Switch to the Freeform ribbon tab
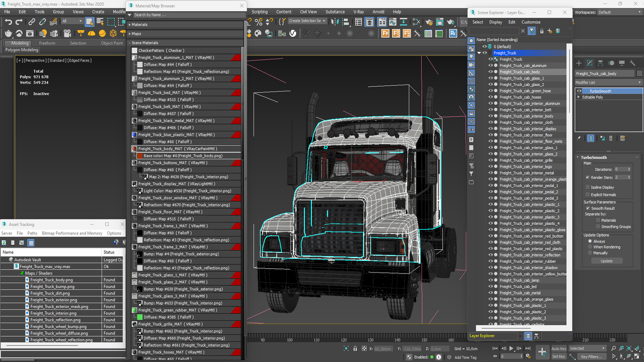644x362 pixels. tap(47, 43)
